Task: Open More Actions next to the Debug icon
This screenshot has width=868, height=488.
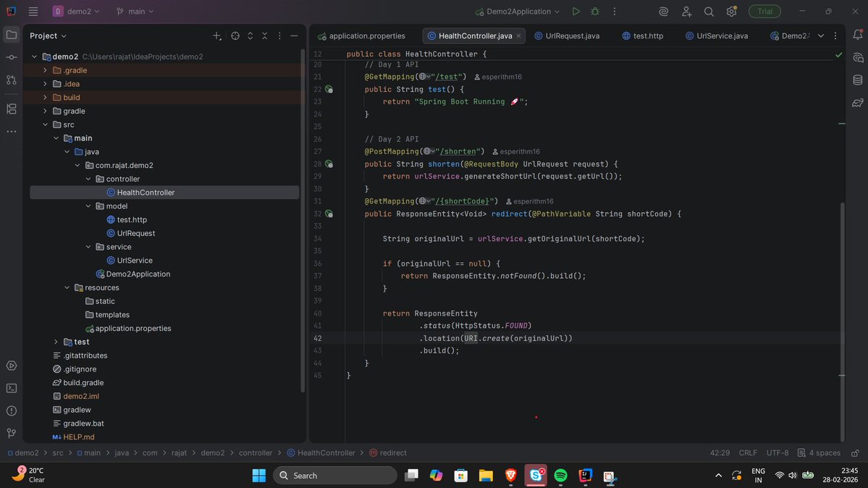Action: pyautogui.click(x=615, y=11)
